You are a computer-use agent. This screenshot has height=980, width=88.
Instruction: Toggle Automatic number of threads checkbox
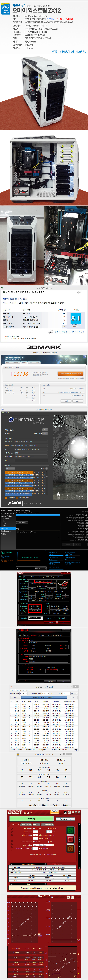(40, 848)
